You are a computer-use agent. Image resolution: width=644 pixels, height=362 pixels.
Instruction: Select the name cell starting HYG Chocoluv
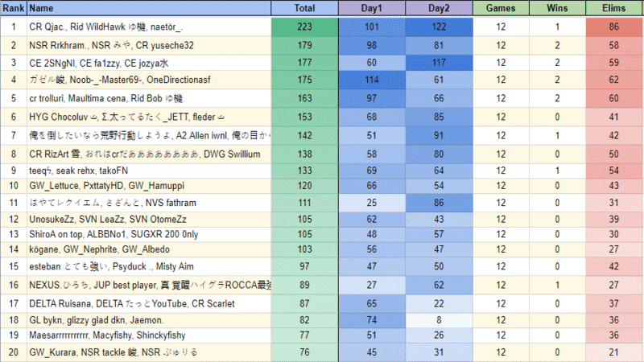pyautogui.click(x=149, y=117)
